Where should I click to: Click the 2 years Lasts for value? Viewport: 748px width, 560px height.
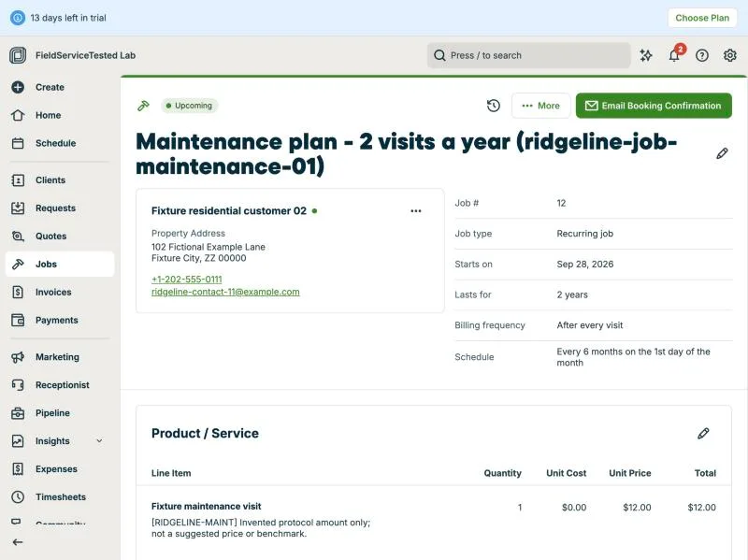[572, 294]
